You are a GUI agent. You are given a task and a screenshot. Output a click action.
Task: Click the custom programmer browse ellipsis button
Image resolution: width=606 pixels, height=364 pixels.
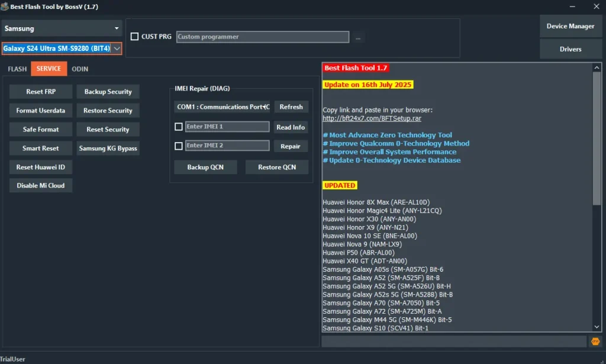(357, 37)
